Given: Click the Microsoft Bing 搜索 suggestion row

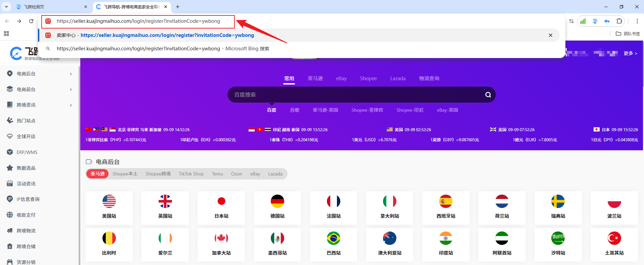Looking at the screenshot, I should click(299, 49).
